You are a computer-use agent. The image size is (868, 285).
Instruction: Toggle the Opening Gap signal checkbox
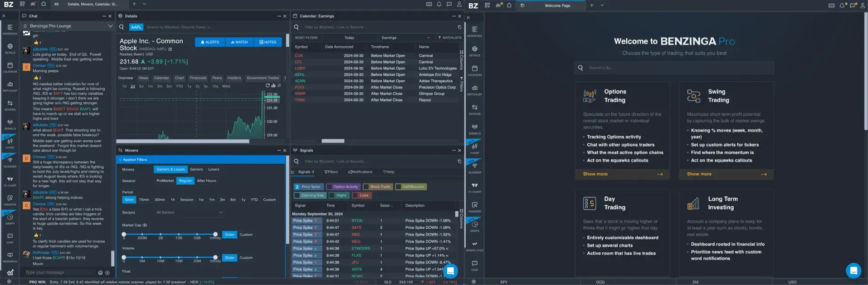(x=297, y=195)
